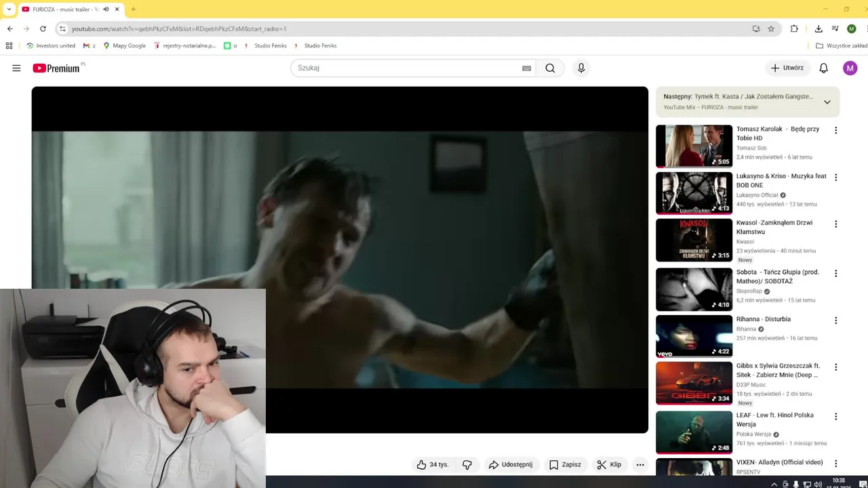868x488 pixels.
Task: Play Gibbs Zabierz Mnie thumbnail
Action: (x=694, y=383)
